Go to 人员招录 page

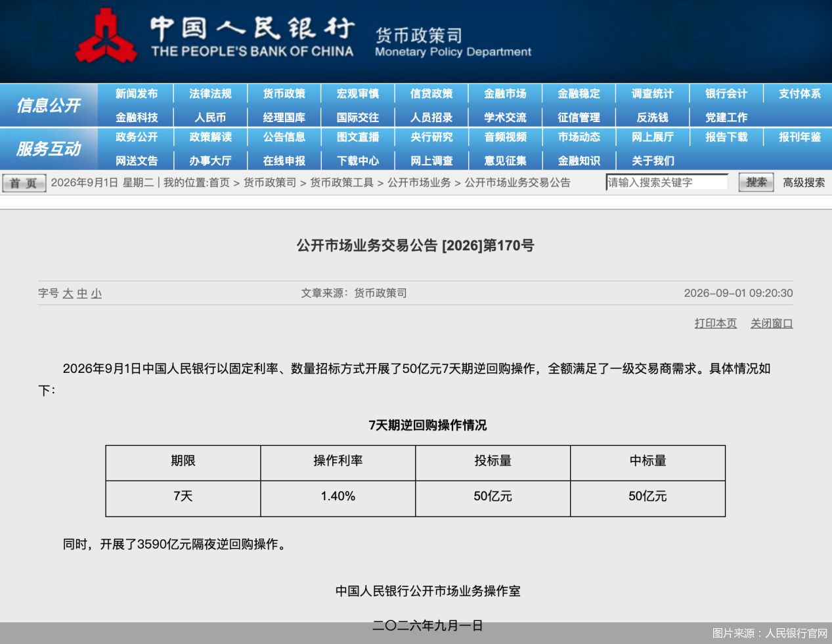431,118
